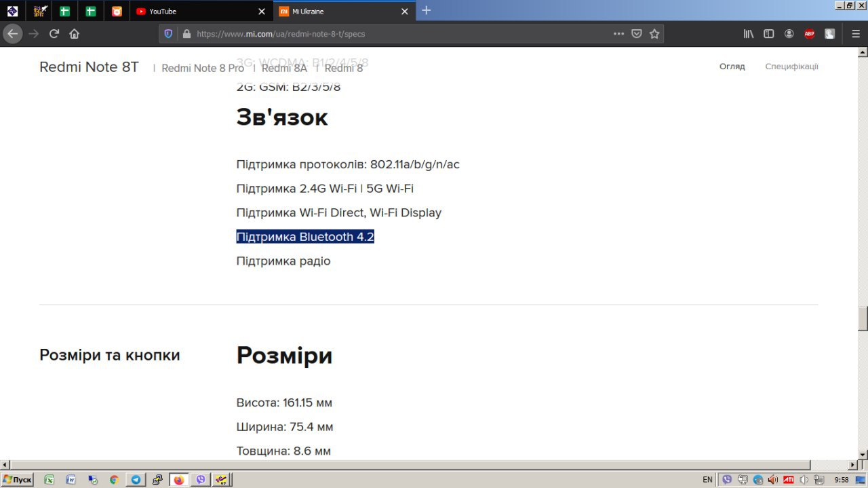
Task: Click the 9:58 system clock
Action: pyautogui.click(x=842, y=480)
